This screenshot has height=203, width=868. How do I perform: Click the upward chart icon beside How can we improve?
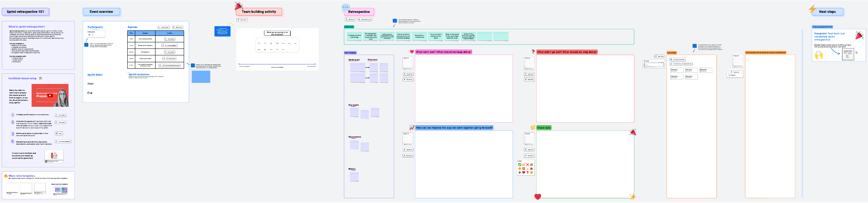pos(412,128)
